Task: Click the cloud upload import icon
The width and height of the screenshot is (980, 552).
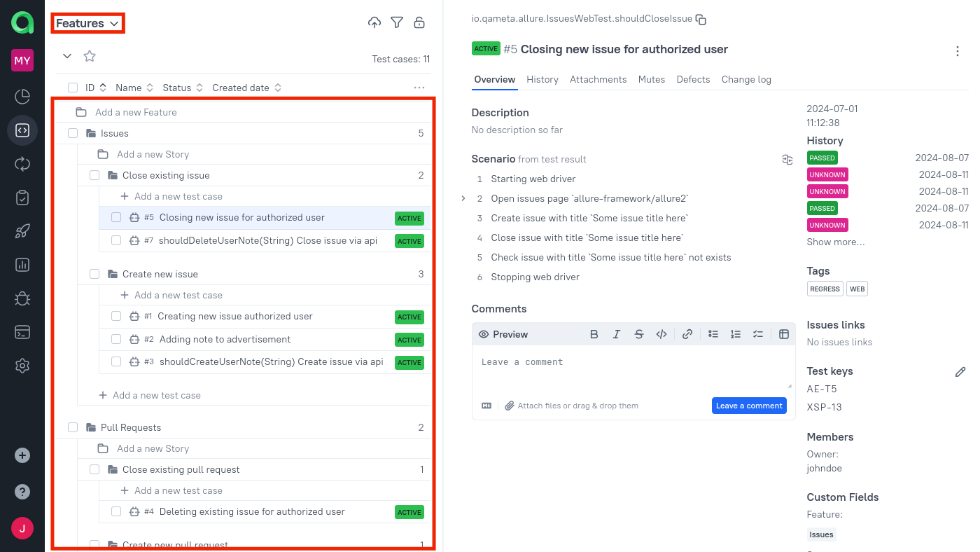Action: (374, 23)
